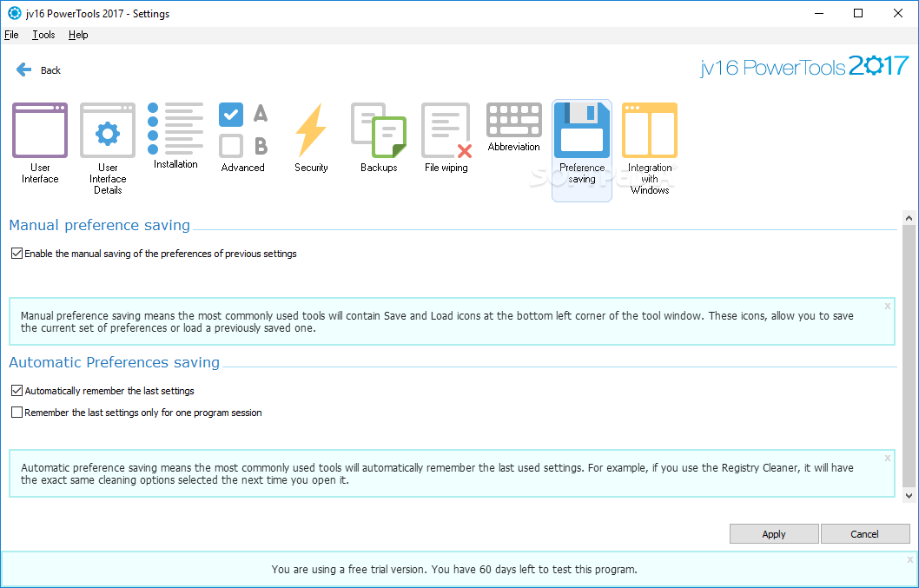Click the Manual preference saving heading
Image resolution: width=919 pixels, height=588 pixels.
click(100, 225)
